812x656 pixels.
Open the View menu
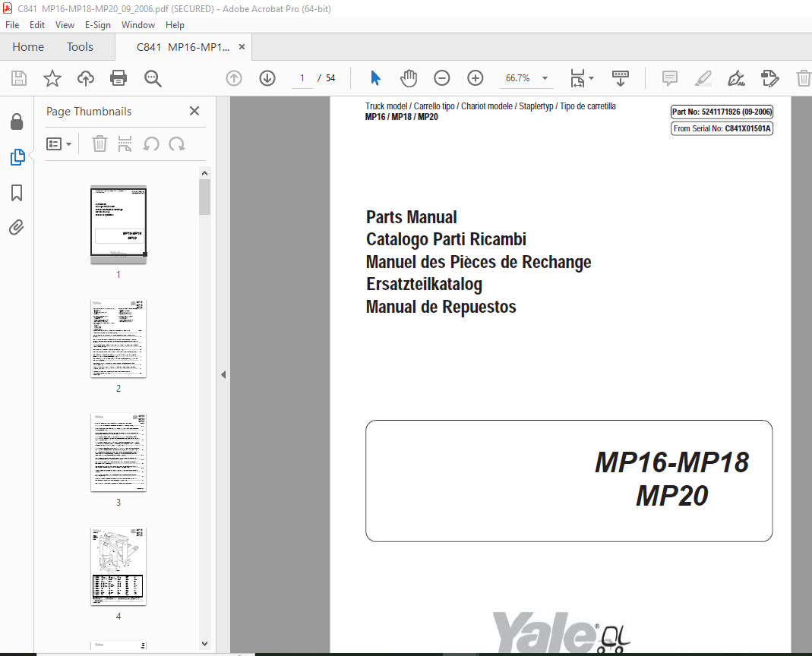65,25
